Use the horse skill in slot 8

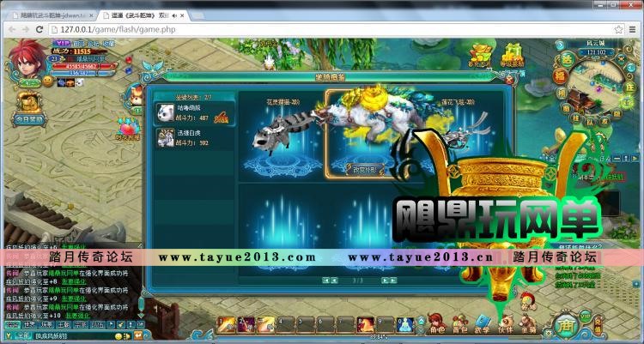366,324
